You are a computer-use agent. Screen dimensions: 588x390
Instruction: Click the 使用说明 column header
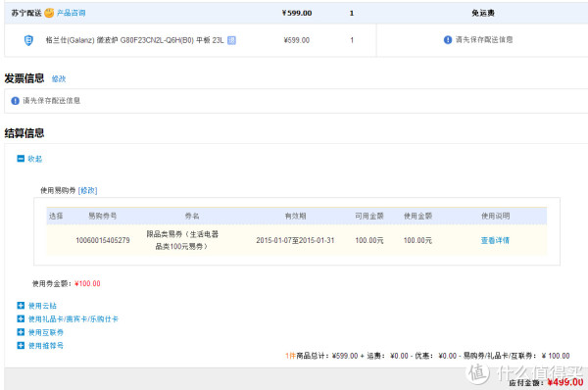point(495,216)
